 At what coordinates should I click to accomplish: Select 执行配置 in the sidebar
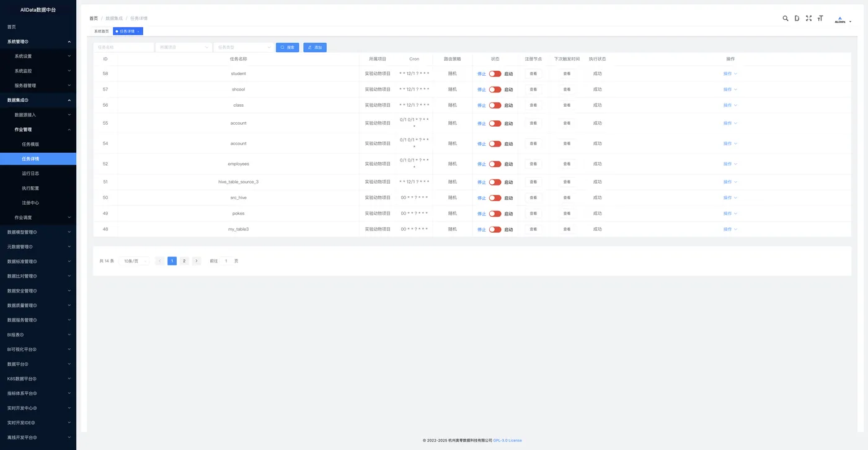click(38, 188)
